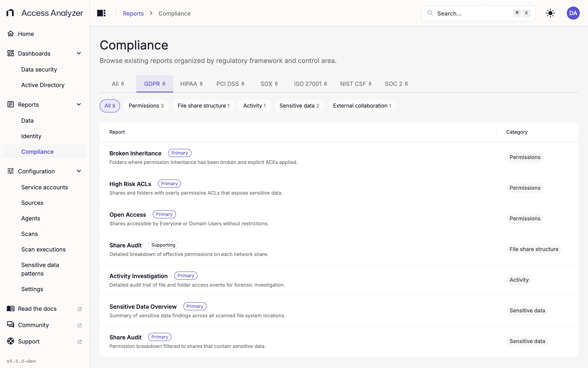Switch to the All 8 framework tab
Image resolution: width=588 pixels, height=368 pixels.
point(118,84)
